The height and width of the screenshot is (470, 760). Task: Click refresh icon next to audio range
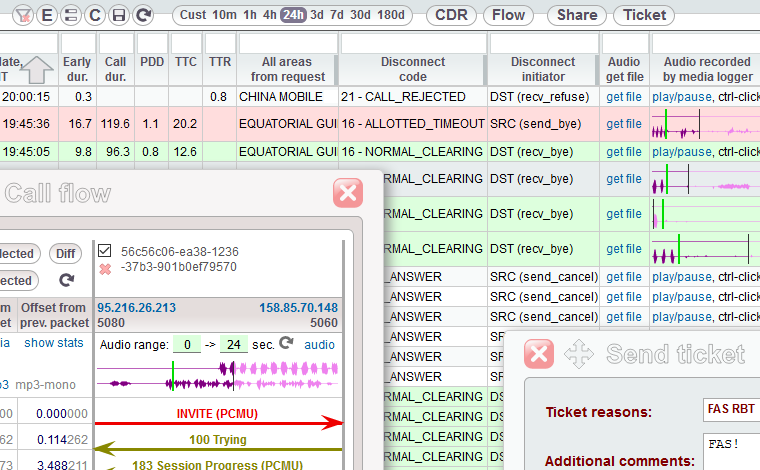[286, 343]
